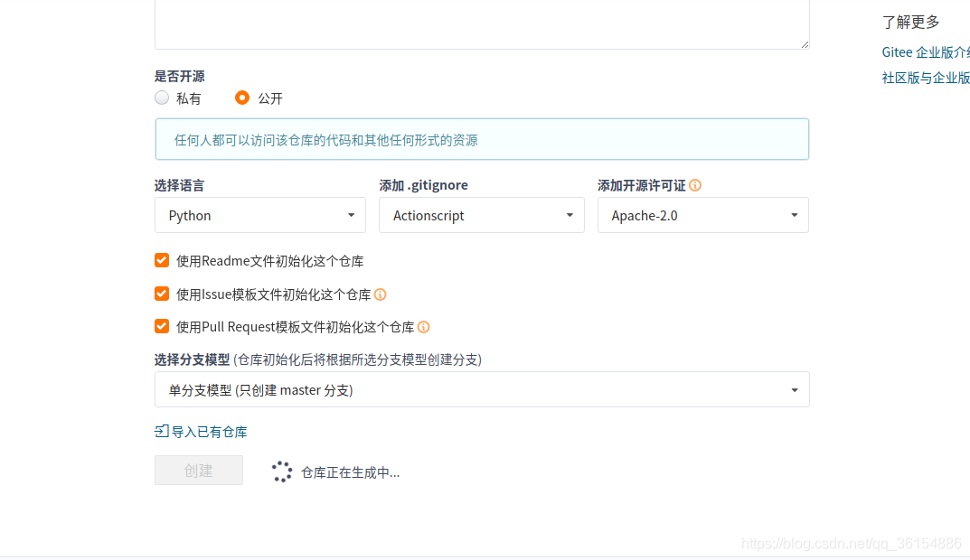
Task: Open the 选择语言 Python dropdown
Action: coord(259,215)
